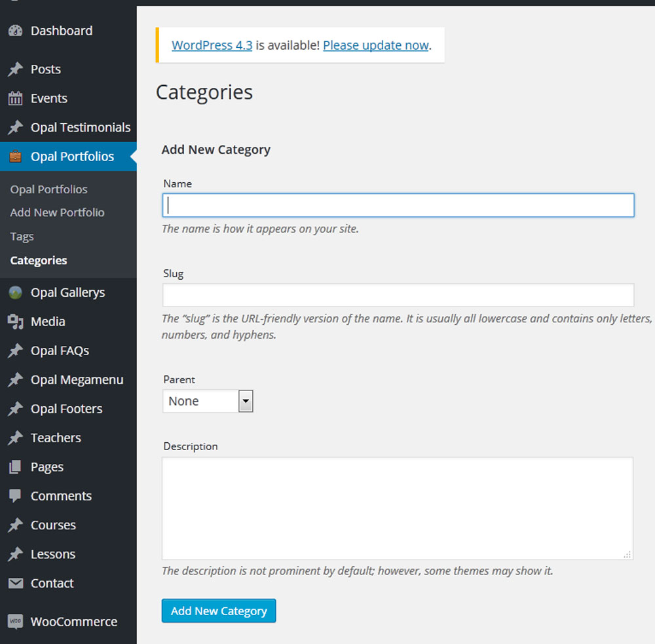The image size is (655, 644).
Task: Select Add New Portfolio submenu item
Action: (57, 212)
